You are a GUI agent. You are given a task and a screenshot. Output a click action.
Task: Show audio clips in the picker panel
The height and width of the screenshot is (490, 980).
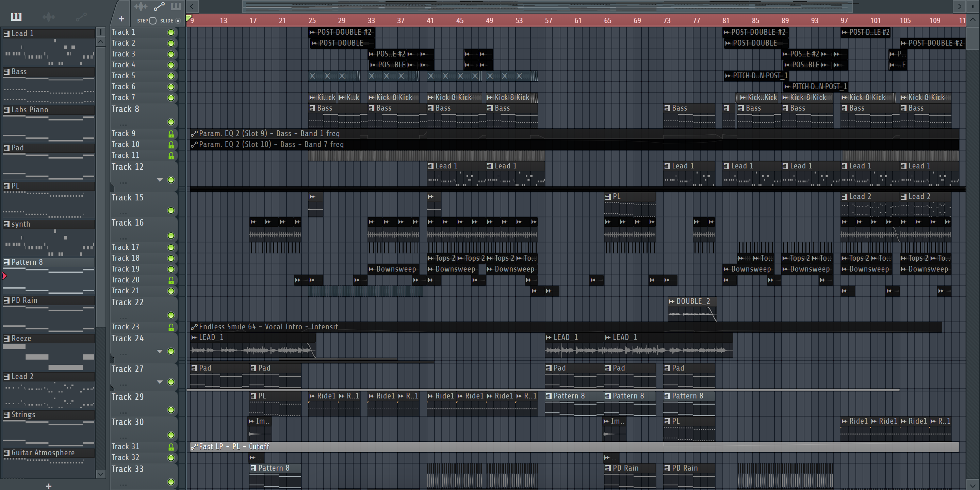[49, 17]
